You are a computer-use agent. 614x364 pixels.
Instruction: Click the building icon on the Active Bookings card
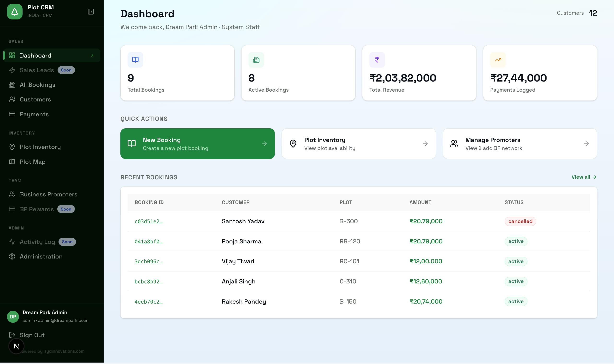pyautogui.click(x=257, y=60)
